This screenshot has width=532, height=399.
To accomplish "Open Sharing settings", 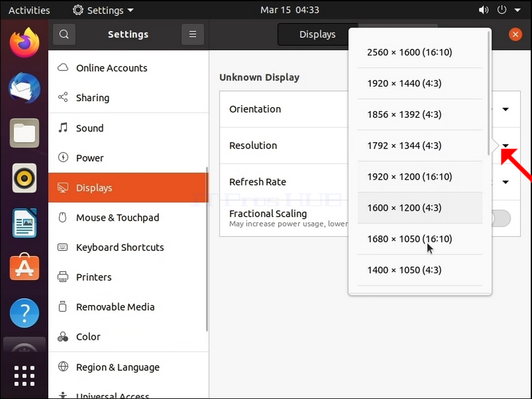I will (x=128, y=98).
